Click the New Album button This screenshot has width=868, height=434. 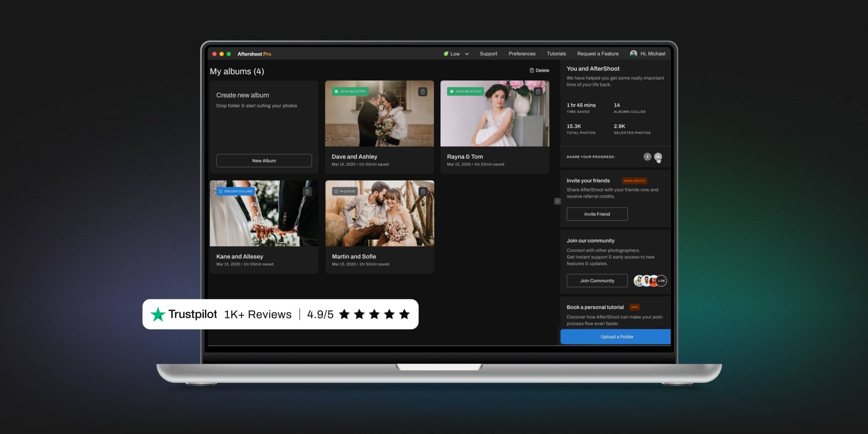coord(264,161)
